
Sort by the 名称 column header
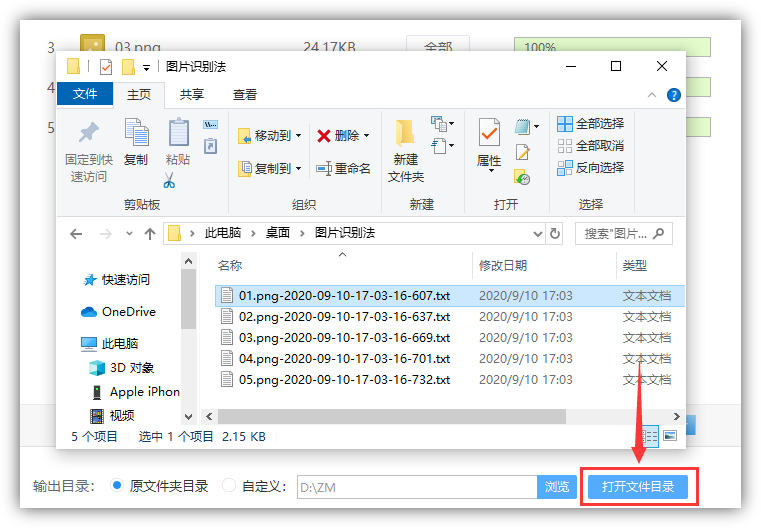(x=230, y=265)
